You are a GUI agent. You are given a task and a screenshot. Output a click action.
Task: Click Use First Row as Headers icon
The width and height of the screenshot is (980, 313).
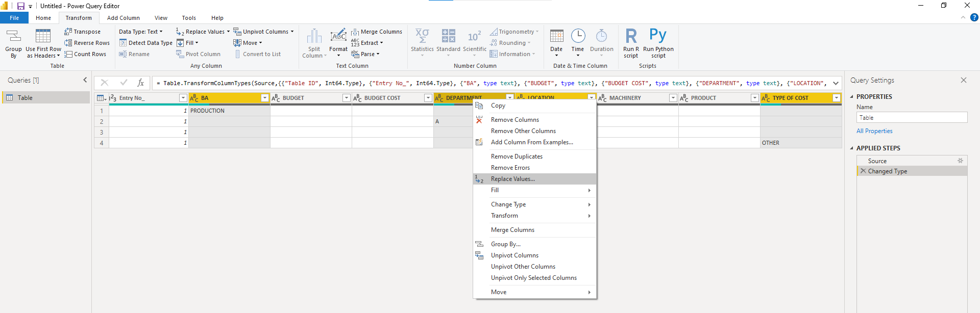[43, 36]
